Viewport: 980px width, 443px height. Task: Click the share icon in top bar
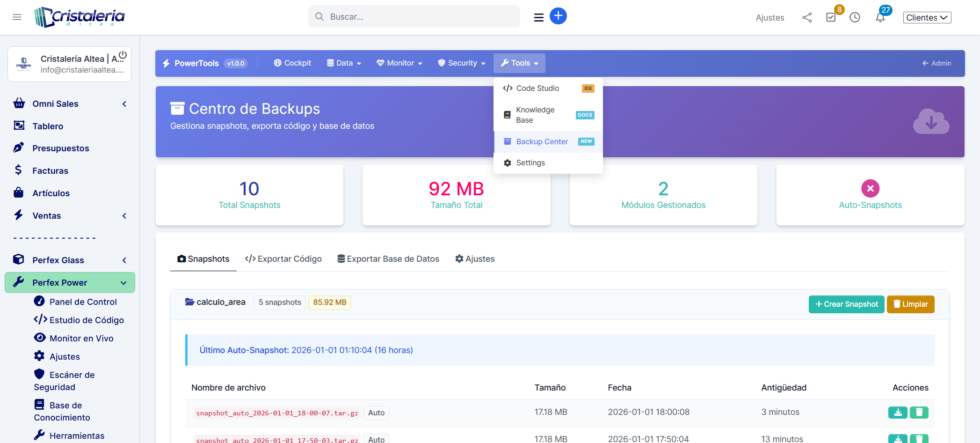[807, 18]
